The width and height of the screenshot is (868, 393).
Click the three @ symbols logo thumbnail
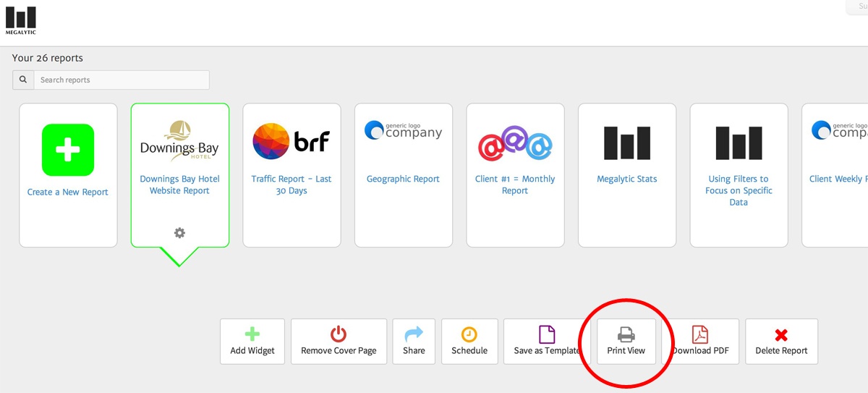pos(515,142)
